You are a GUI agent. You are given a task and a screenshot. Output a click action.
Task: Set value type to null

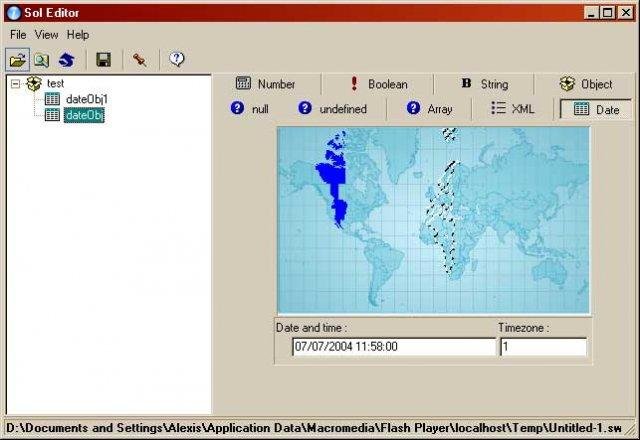coord(249,109)
